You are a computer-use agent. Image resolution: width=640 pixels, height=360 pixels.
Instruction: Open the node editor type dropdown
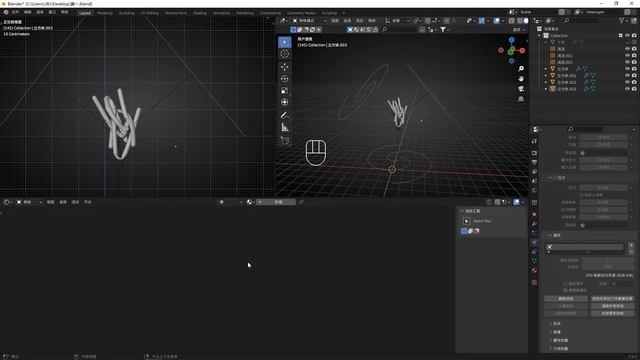click(x=8, y=202)
